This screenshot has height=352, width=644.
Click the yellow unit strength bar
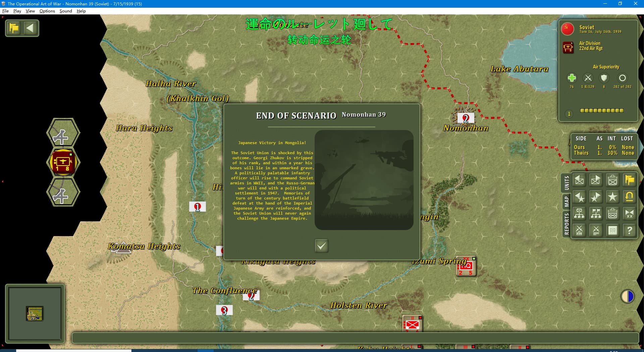tap(602, 111)
